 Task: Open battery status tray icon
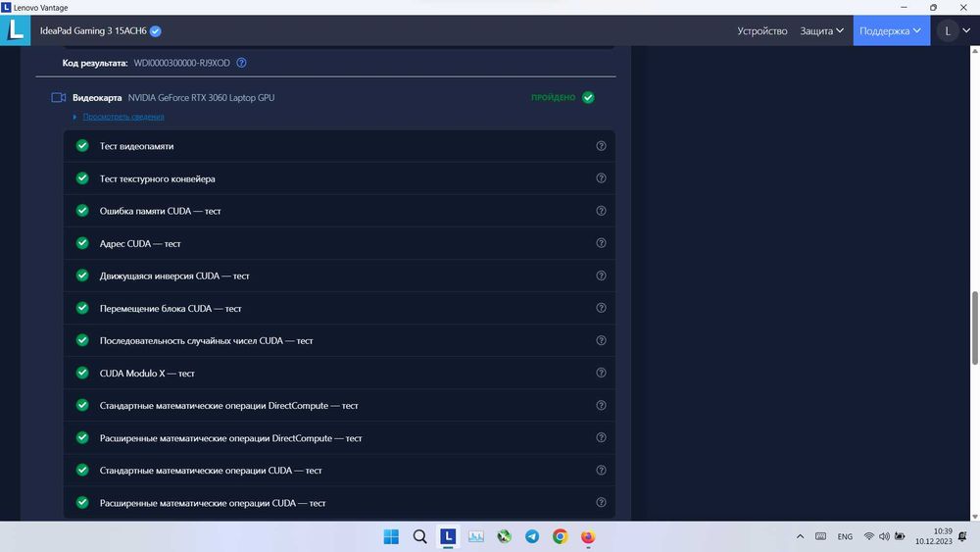pos(900,536)
